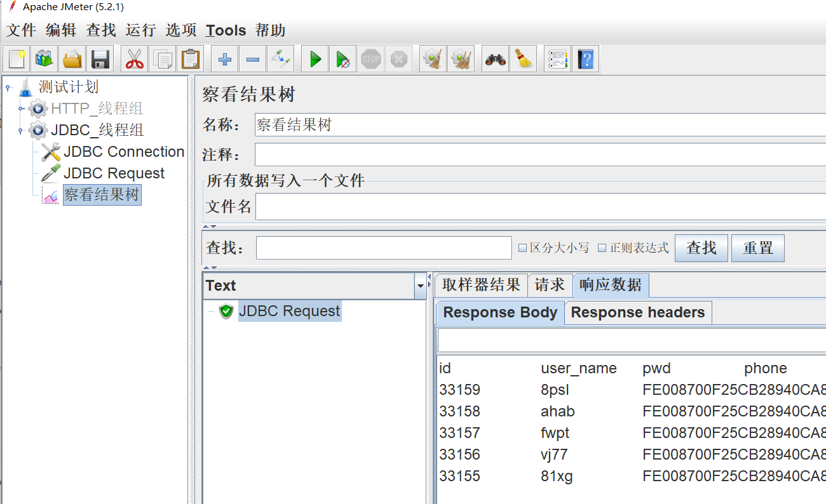Click the Reset search yellow broom icon
Viewport: 826px width, 504px height.
point(523,60)
